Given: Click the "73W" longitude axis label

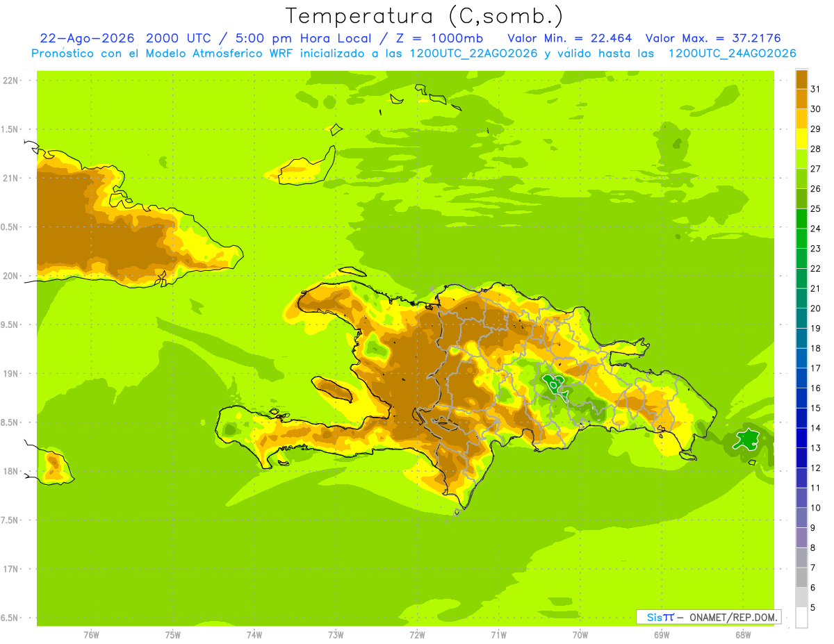Looking at the screenshot, I should pyautogui.click(x=336, y=635).
